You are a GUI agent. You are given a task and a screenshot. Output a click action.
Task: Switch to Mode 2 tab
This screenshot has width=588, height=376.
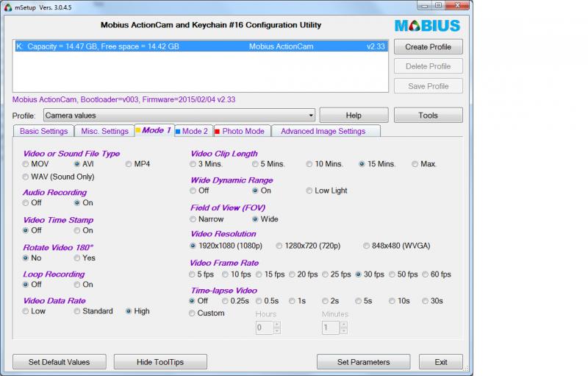(194, 131)
